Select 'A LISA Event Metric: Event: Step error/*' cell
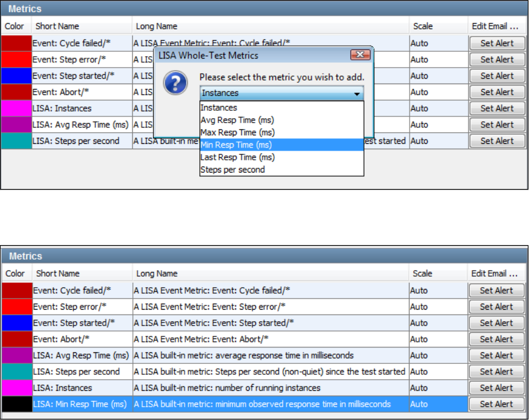529x420 pixels. pos(271,307)
